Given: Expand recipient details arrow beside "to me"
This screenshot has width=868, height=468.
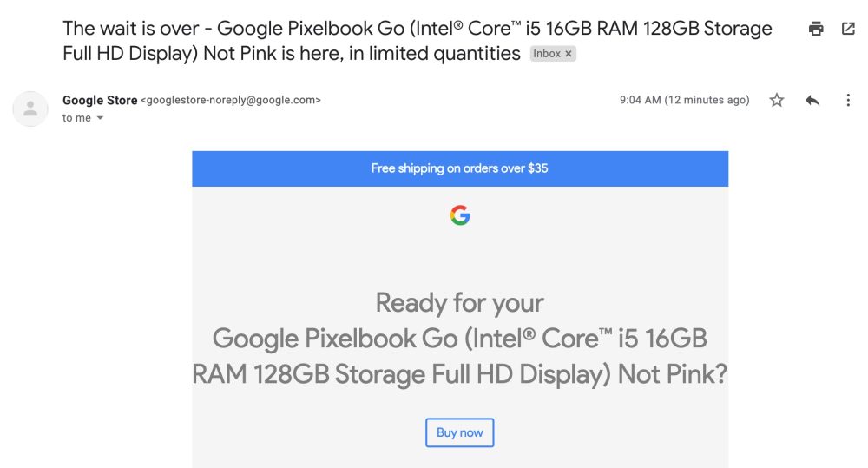Looking at the screenshot, I should [100, 118].
